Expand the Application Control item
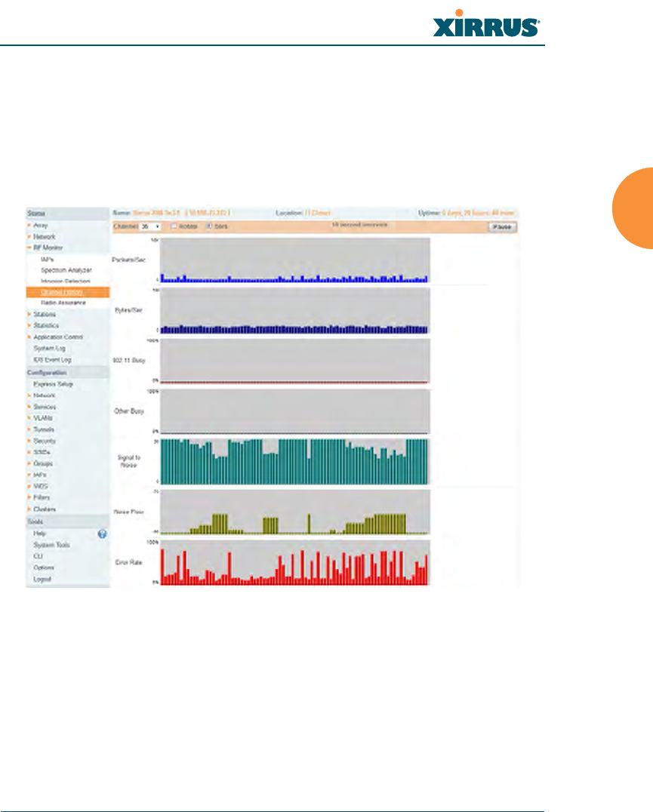 click(58, 337)
